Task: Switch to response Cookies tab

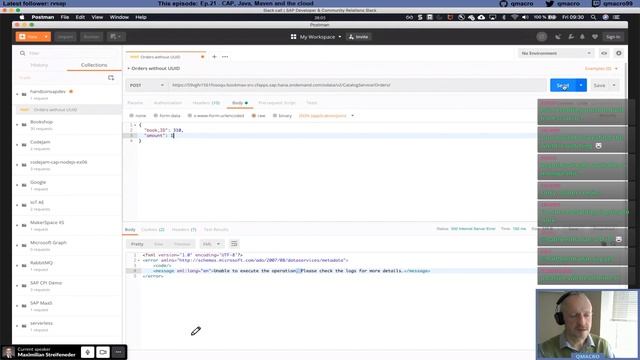Action: click(x=153, y=229)
